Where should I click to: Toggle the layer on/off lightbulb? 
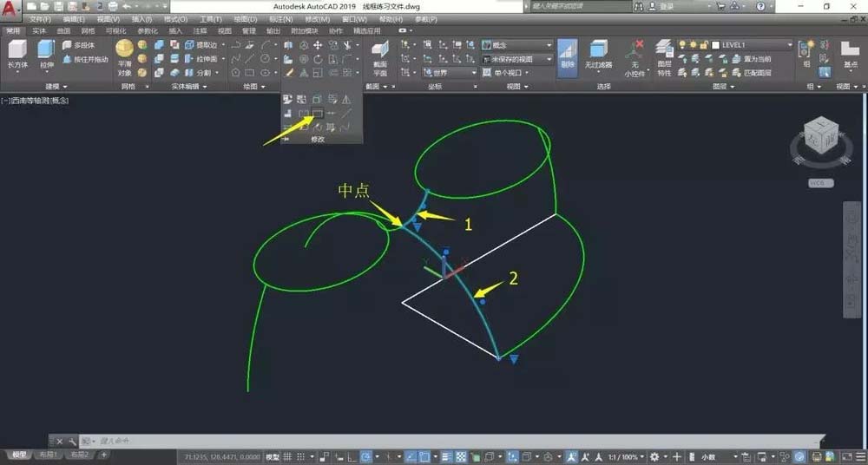pos(682,45)
